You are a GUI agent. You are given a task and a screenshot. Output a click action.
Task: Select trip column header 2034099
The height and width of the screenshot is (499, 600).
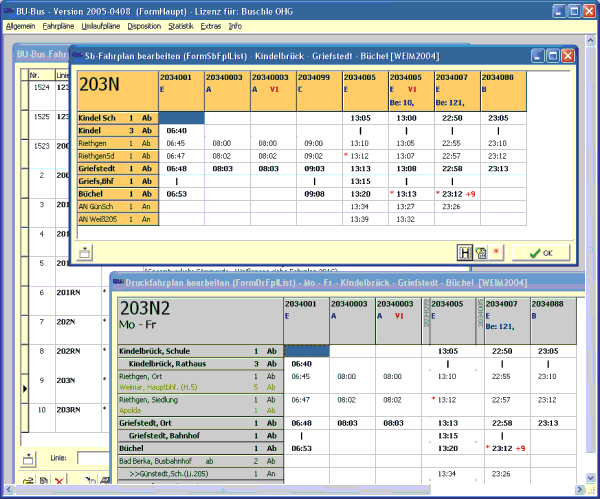pyautogui.click(x=318, y=76)
